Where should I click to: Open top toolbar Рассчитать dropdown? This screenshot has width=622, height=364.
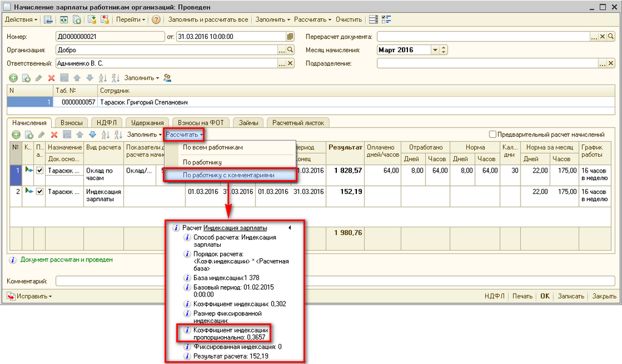tap(312, 19)
